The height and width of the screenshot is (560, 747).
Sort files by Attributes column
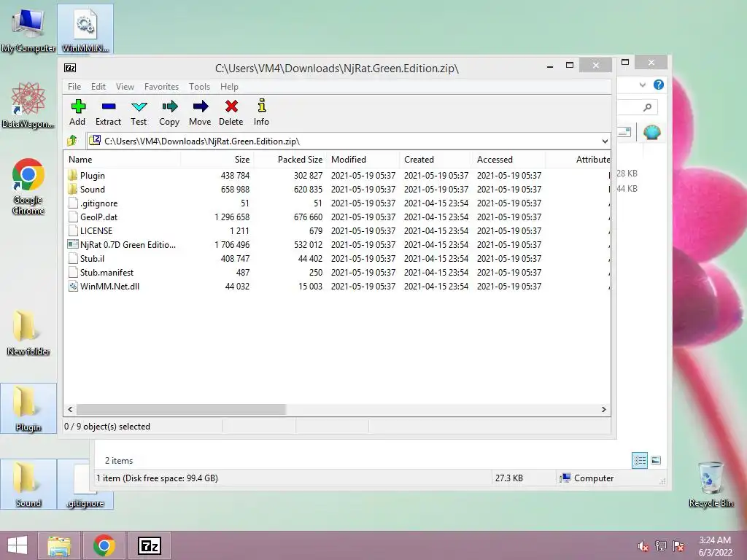(x=578, y=160)
